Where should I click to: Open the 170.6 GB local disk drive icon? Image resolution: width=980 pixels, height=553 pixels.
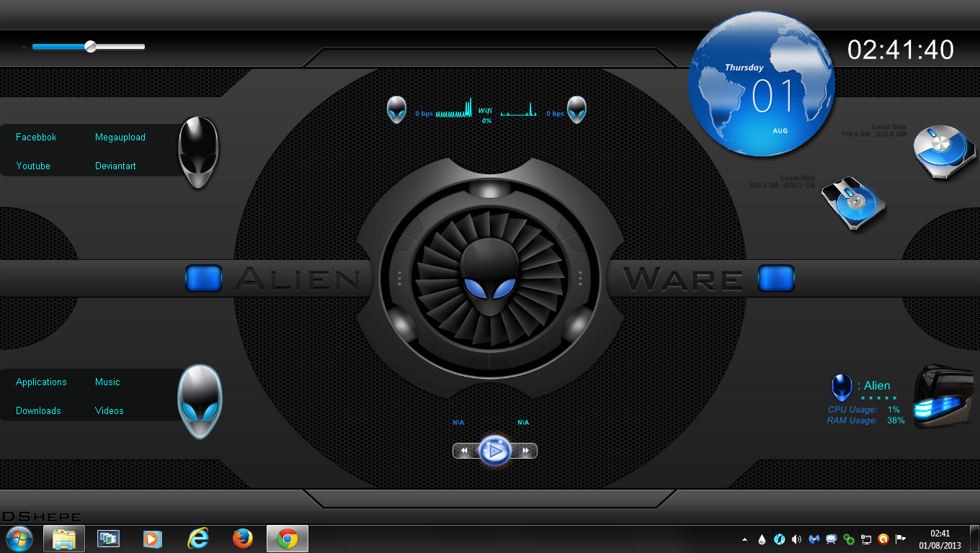tap(945, 151)
